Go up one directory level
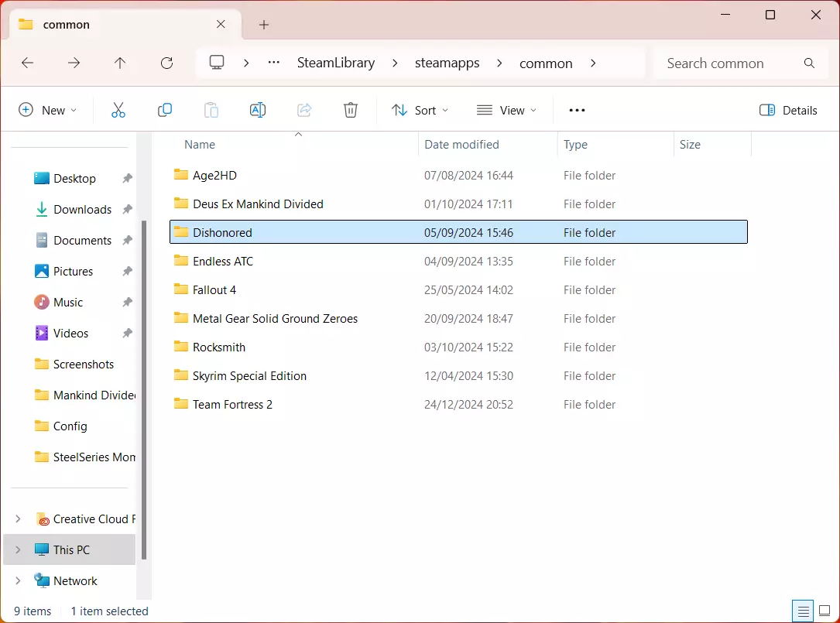The image size is (840, 623). coord(120,63)
